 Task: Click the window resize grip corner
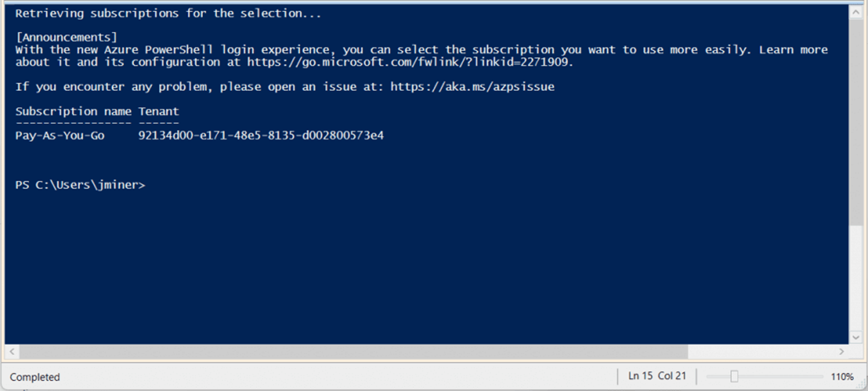(863, 386)
